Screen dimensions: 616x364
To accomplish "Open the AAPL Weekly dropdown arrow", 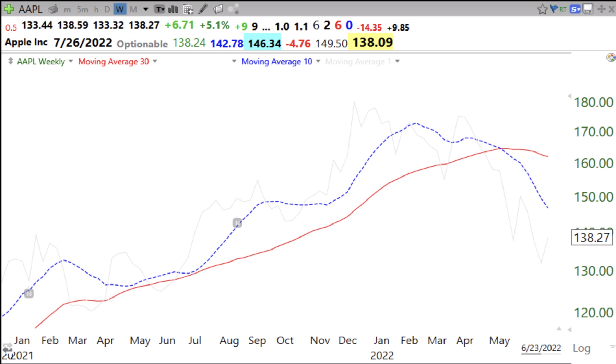I will [x=71, y=61].
